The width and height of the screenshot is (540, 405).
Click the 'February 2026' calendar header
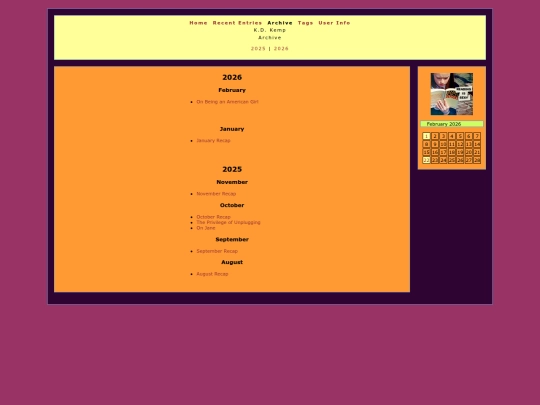point(451,124)
